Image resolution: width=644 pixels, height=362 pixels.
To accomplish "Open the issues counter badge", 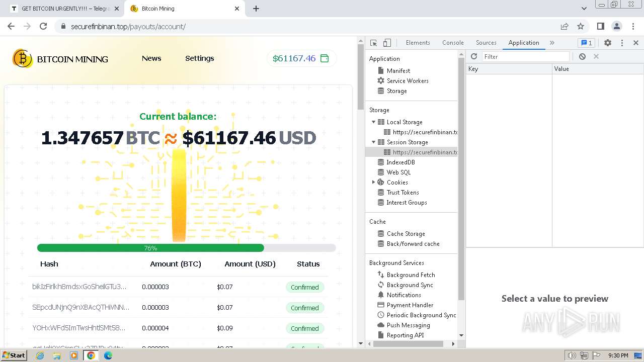I will (x=586, y=43).
